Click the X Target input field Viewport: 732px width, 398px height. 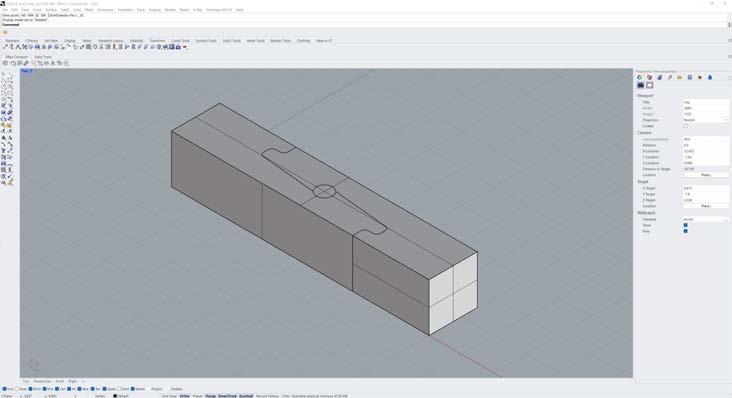pos(705,188)
